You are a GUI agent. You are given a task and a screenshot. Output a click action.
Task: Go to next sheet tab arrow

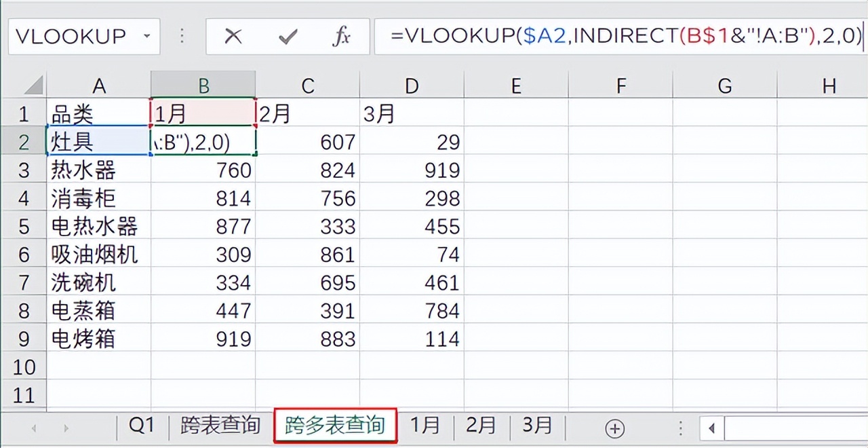(66, 428)
